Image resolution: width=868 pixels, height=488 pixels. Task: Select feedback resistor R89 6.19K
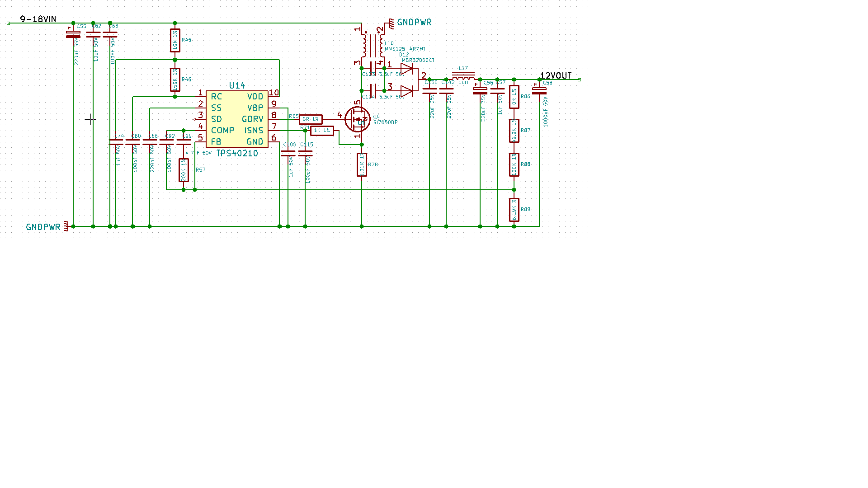[514, 210]
